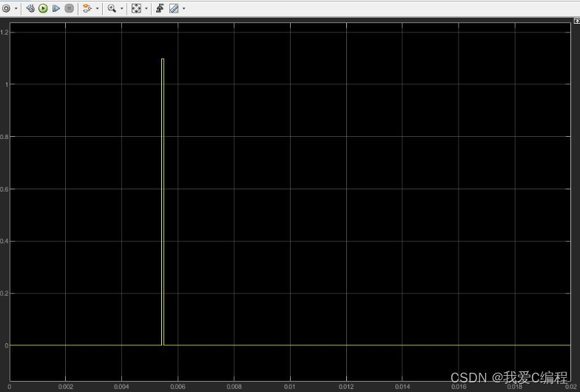
Task: Open the triggers tool icon
Action: point(160,8)
